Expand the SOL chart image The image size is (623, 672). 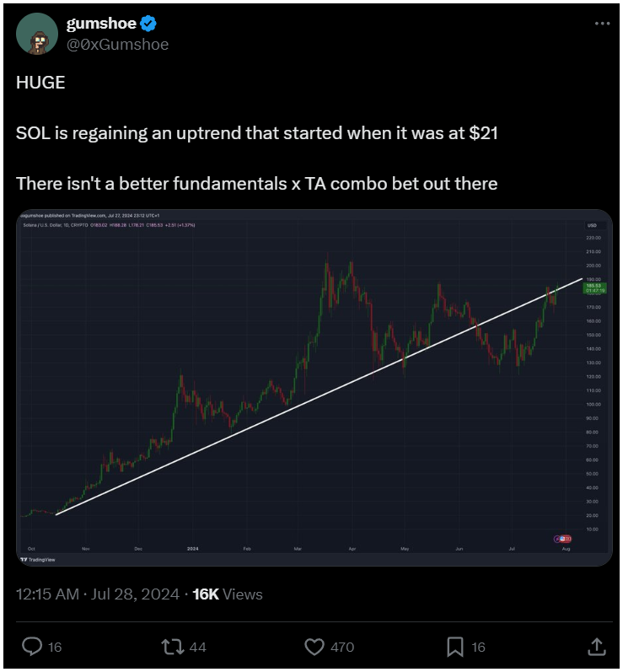pyautogui.click(x=314, y=387)
